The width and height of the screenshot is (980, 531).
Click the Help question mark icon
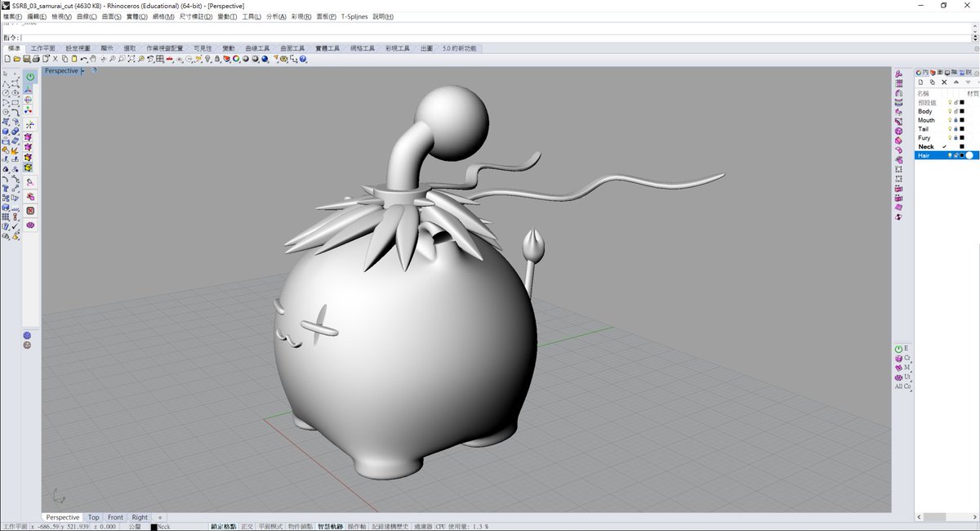pyautogui.click(x=304, y=59)
